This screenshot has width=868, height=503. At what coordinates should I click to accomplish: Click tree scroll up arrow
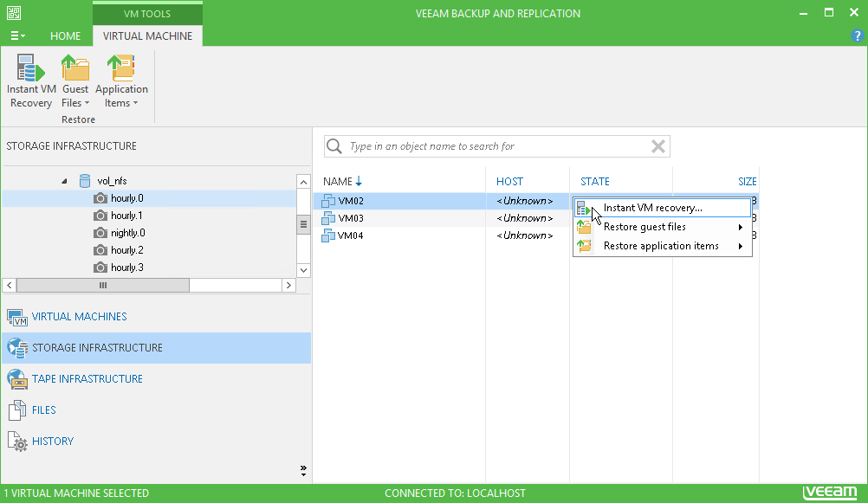click(303, 182)
